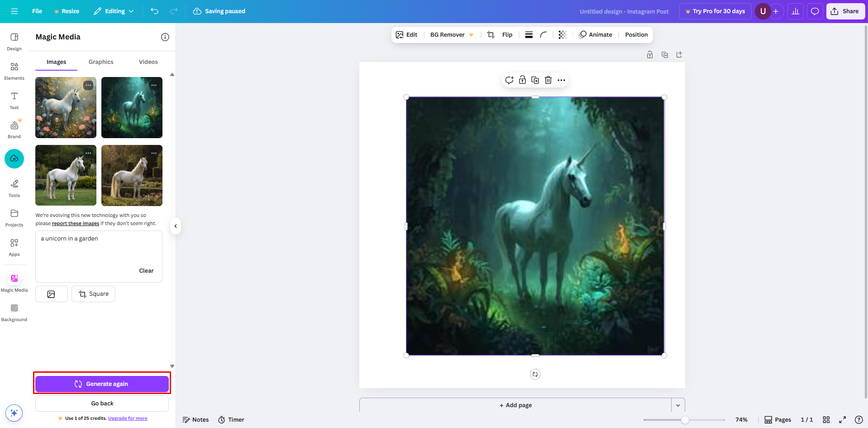The width and height of the screenshot is (868, 428).
Task: Open the File menu
Action: 37,11
